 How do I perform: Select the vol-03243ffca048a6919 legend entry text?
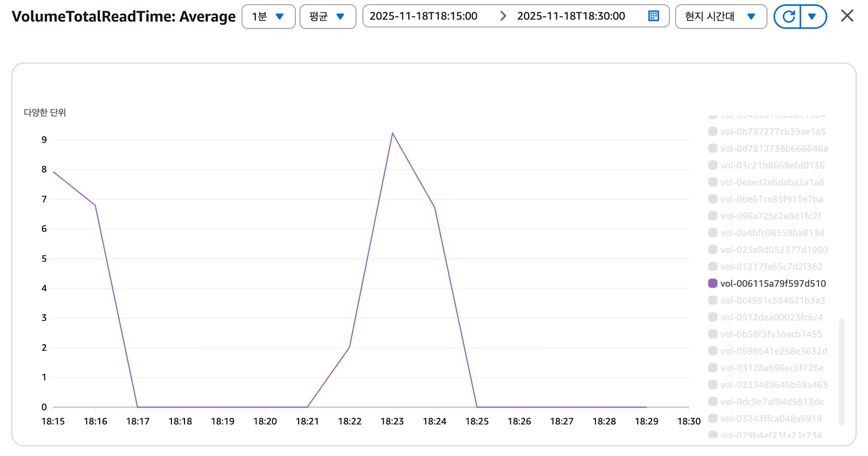pos(771,419)
